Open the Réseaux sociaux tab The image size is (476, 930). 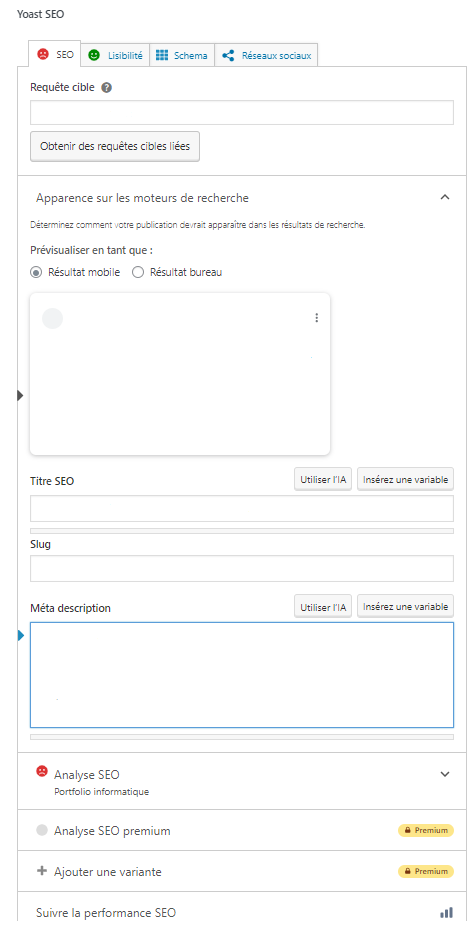(x=266, y=55)
